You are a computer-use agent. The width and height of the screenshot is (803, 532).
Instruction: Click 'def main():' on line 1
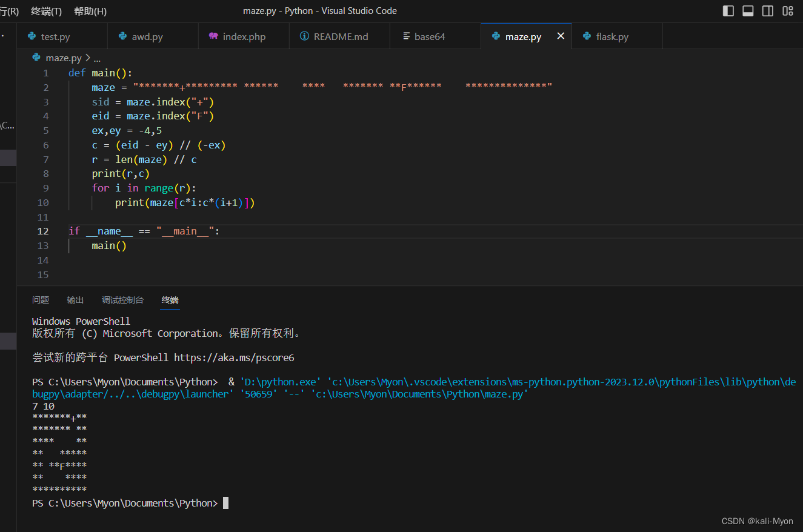pyautogui.click(x=101, y=73)
